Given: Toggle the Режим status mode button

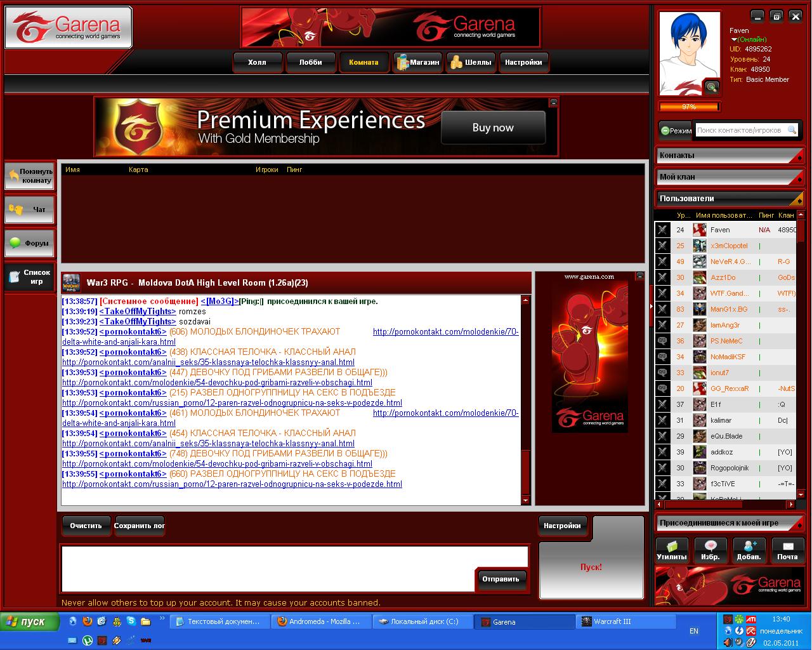Looking at the screenshot, I should point(676,130).
